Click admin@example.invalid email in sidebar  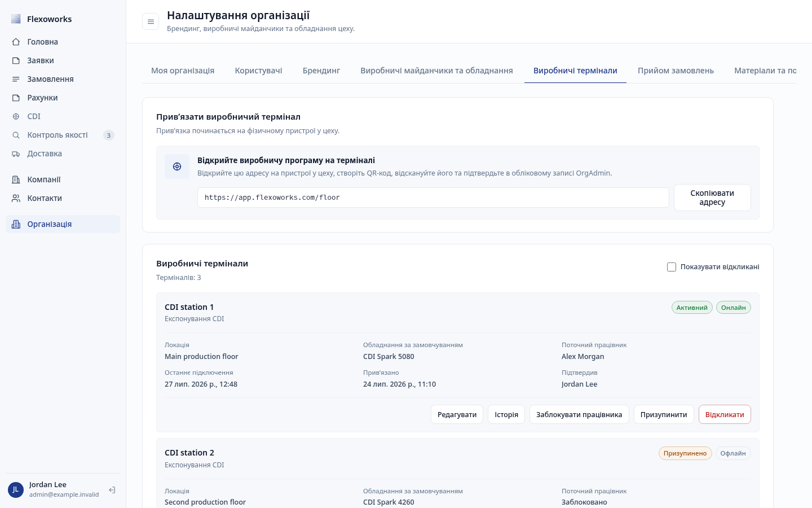(x=64, y=495)
